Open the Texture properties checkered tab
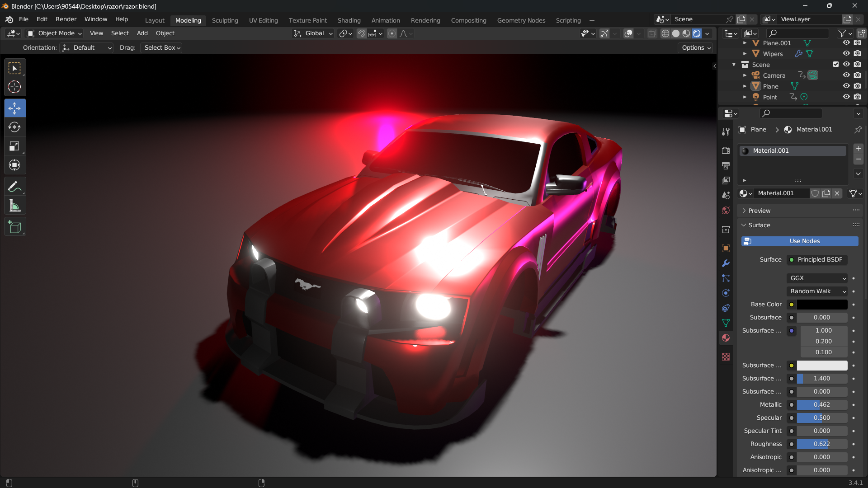 (726, 357)
